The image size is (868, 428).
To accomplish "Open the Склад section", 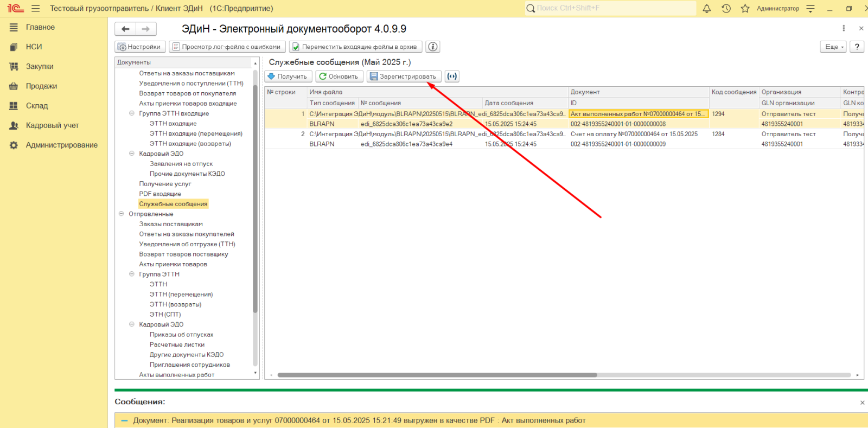I will (37, 105).
